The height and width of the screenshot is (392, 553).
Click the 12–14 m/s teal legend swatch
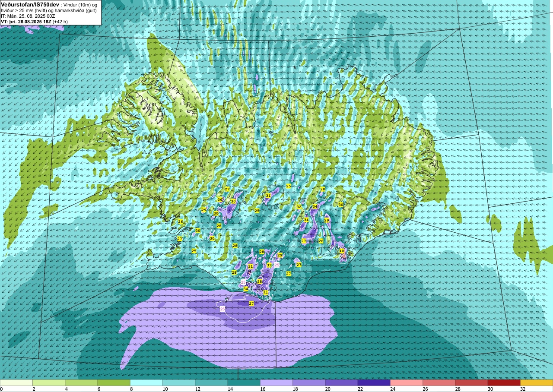pyautogui.click(x=211, y=383)
